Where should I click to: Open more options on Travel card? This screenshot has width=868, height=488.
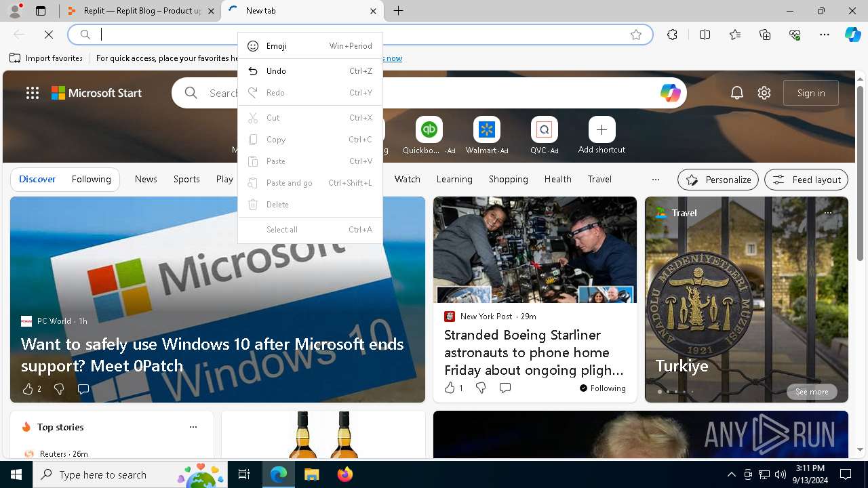click(827, 213)
